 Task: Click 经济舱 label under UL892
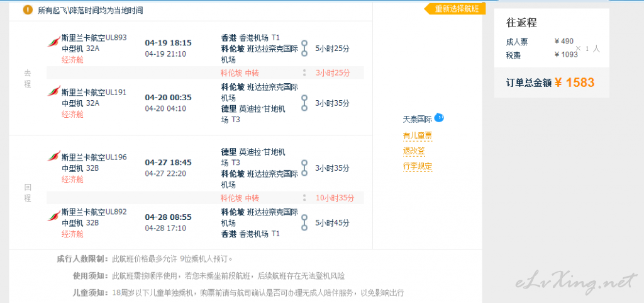coord(73,234)
